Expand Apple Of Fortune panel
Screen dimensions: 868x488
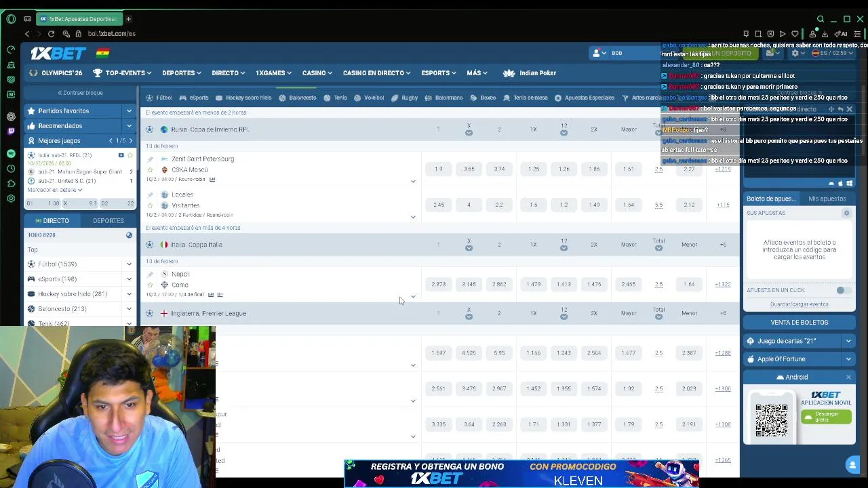tap(848, 359)
